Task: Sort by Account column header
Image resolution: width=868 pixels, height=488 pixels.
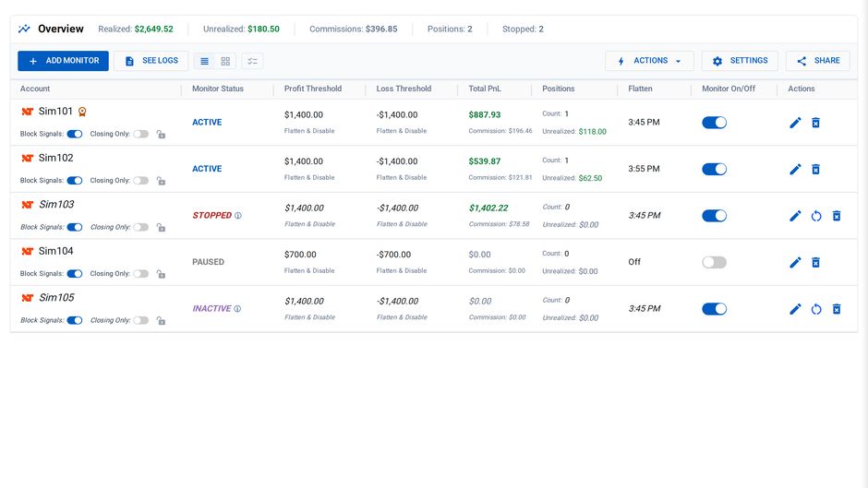Action: (35, 89)
